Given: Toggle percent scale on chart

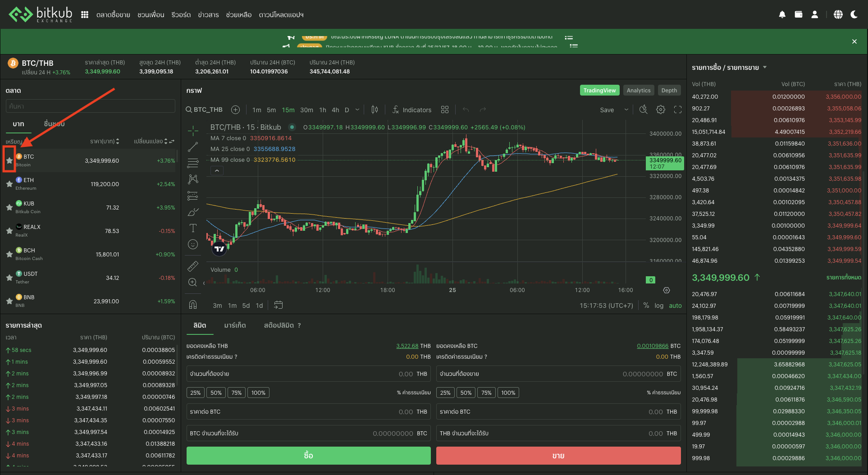Looking at the screenshot, I should [646, 306].
